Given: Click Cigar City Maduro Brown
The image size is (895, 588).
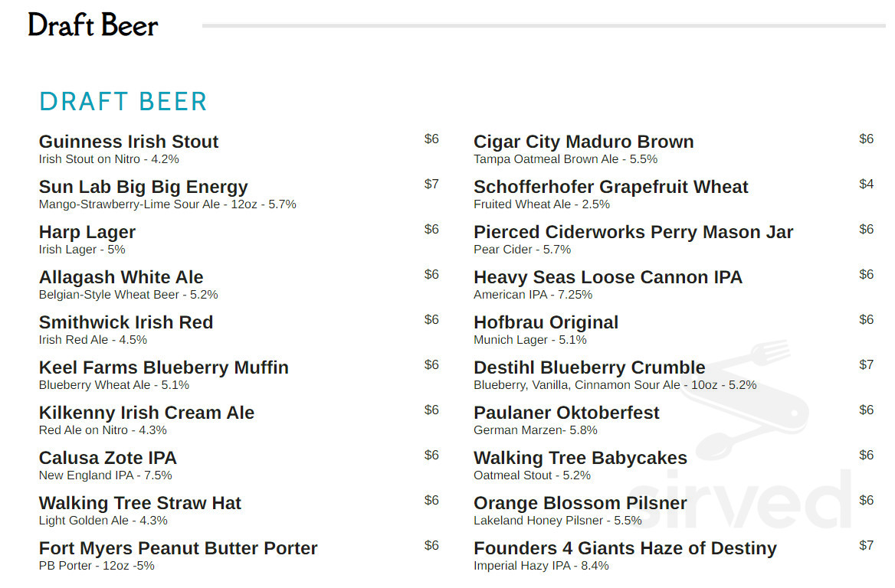Looking at the screenshot, I should 584,142.
